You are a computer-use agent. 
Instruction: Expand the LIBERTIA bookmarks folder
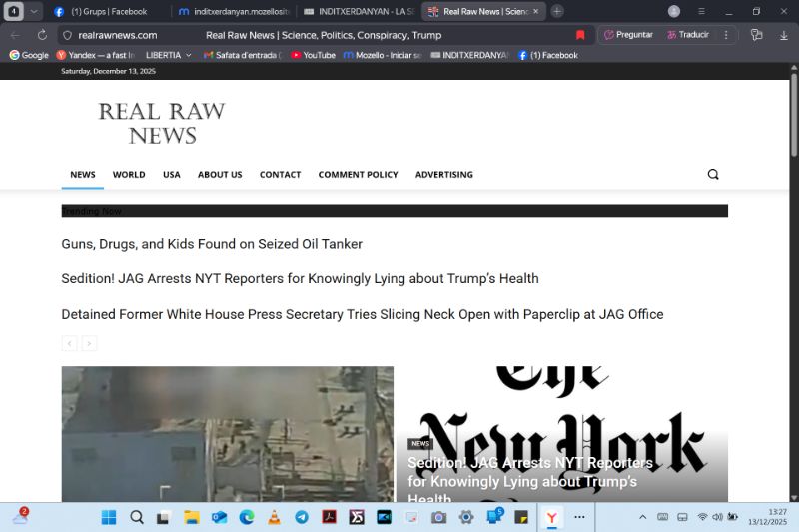168,55
